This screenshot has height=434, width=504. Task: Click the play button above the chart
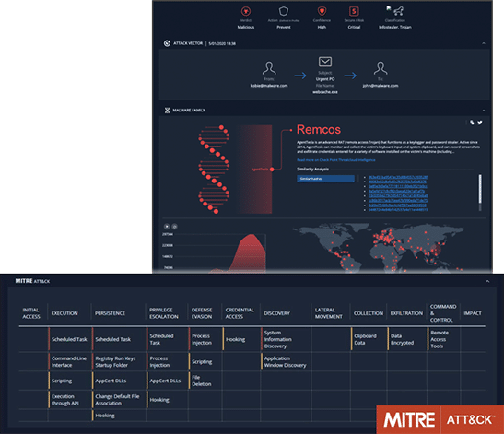click(x=167, y=227)
